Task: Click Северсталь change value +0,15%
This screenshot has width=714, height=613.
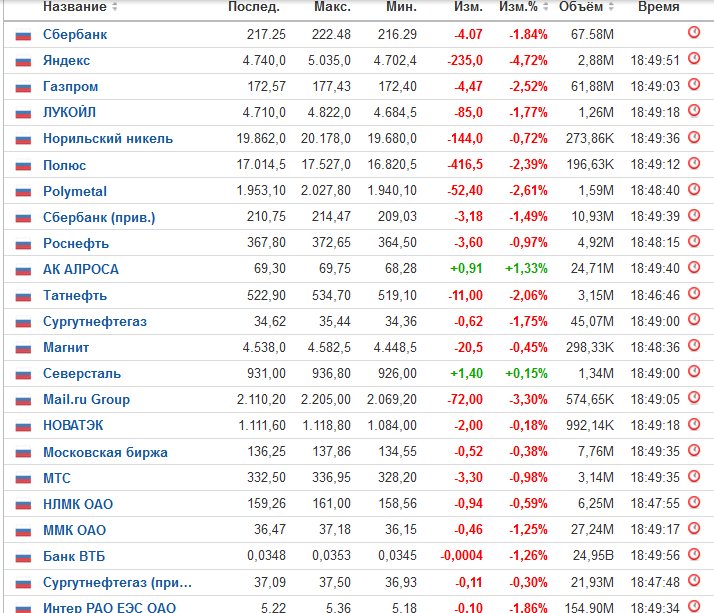Action: [x=526, y=373]
